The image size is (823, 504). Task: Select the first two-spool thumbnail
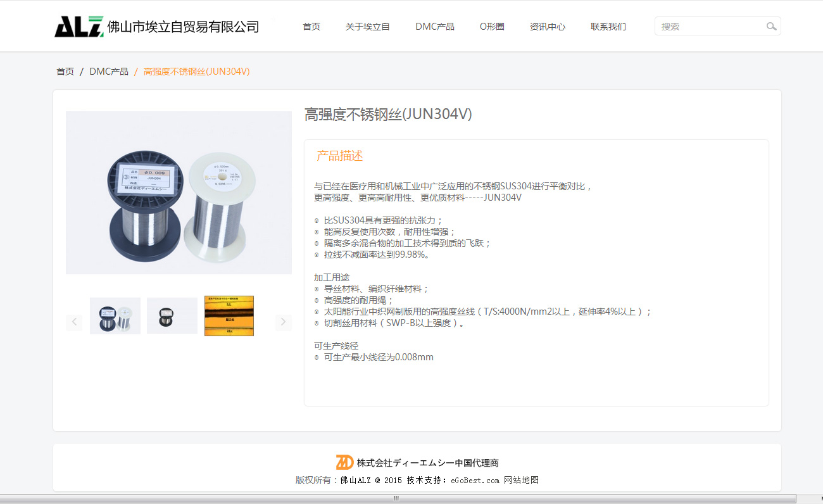[x=115, y=316]
